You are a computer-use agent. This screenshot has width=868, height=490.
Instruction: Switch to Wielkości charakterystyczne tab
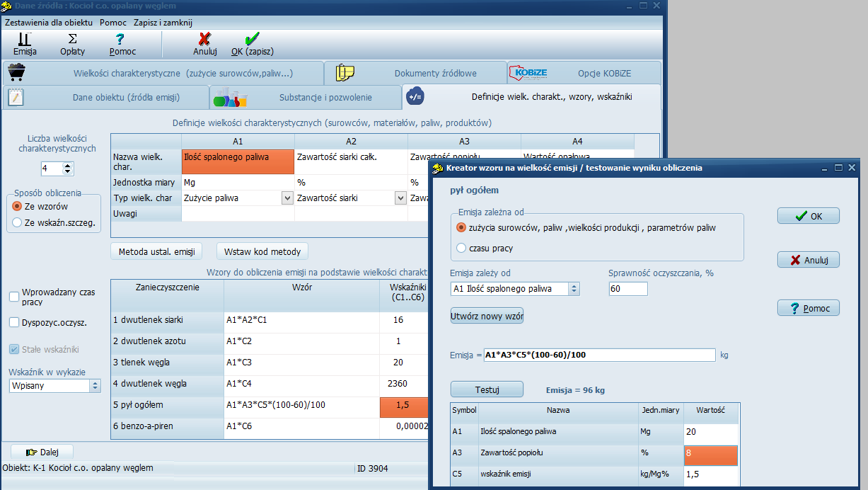point(163,73)
